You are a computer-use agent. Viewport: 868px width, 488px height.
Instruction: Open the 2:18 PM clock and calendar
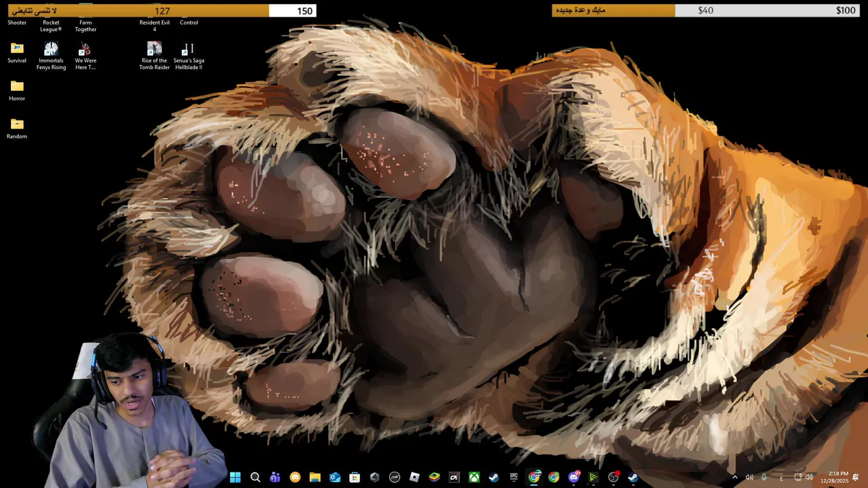click(x=834, y=477)
